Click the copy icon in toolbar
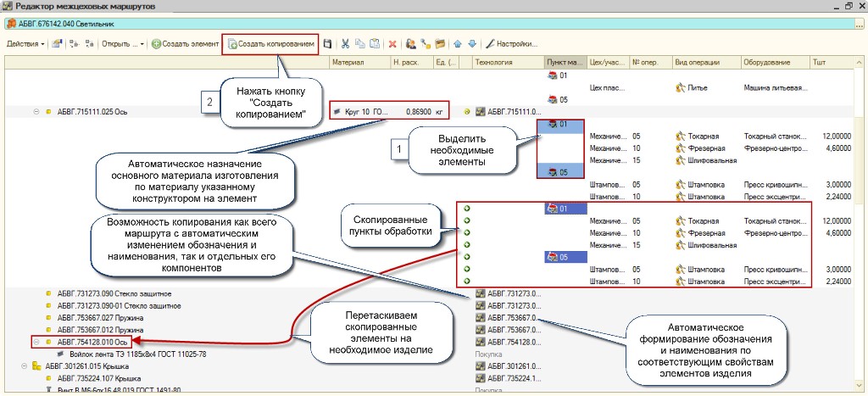This screenshot has height=396, width=868. tap(360, 43)
